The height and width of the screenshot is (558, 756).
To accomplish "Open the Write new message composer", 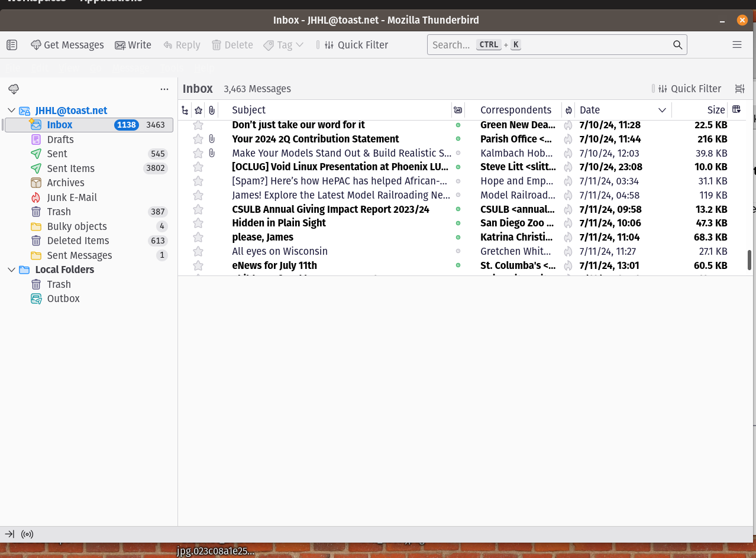I will pyautogui.click(x=133, y=45).
